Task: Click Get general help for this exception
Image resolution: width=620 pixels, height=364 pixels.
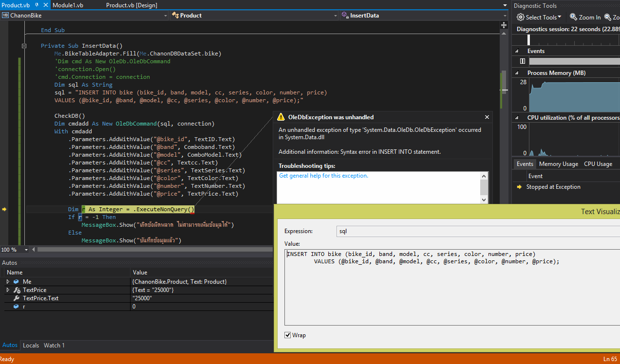Action: pyautogui.click(x=323, y=176)
